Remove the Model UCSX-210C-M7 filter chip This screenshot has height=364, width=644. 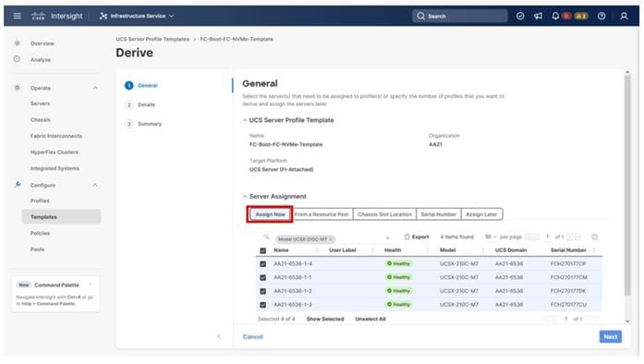[331, 239]
